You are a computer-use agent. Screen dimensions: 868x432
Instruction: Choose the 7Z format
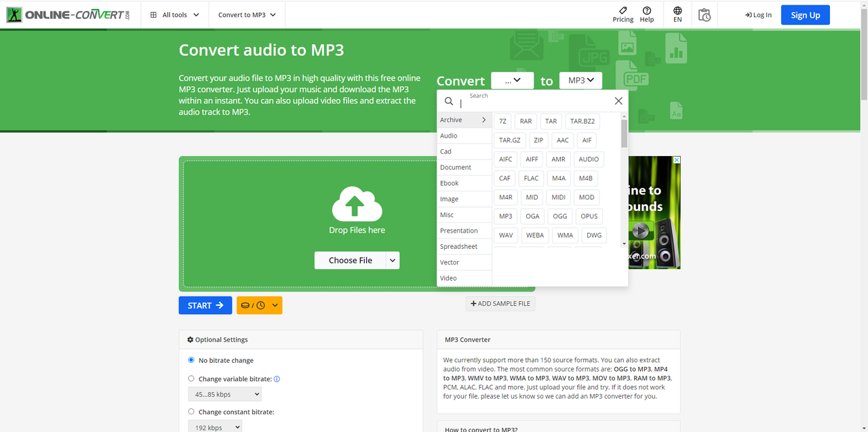(x=502, y=121)
